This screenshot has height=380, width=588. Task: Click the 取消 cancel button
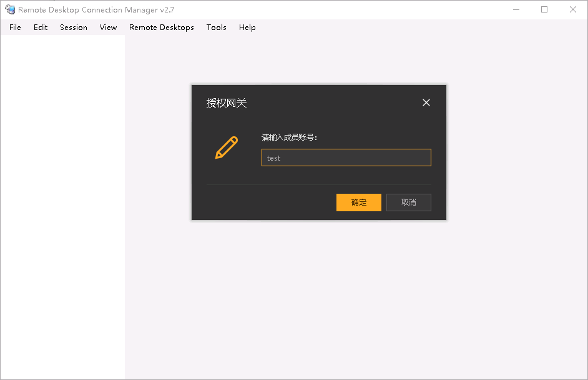click(x=409, y=202)
